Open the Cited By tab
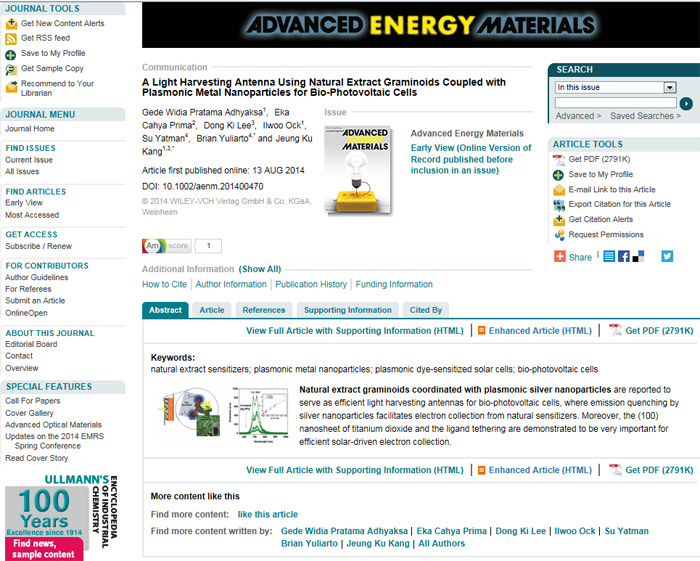Screen dimensions: 700x561 pyautogui.click(x=426, y=310)
